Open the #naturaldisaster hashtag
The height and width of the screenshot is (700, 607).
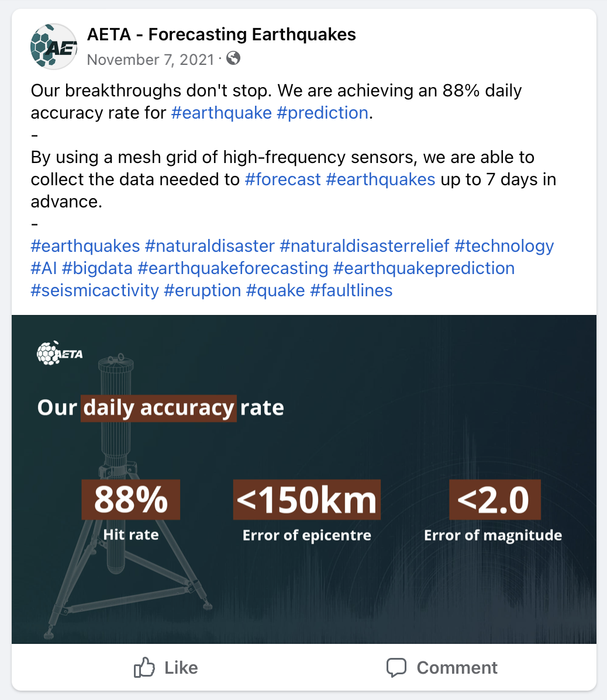[x=209, y=246]
